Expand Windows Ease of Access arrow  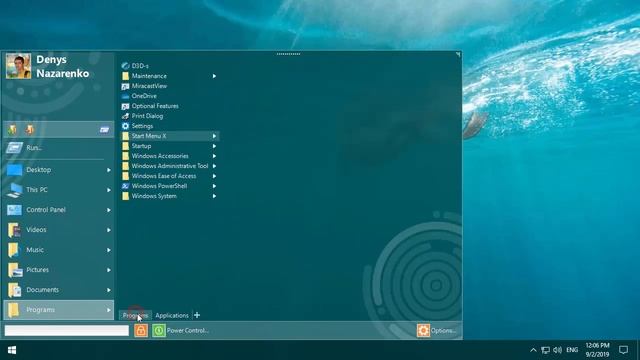214,176
